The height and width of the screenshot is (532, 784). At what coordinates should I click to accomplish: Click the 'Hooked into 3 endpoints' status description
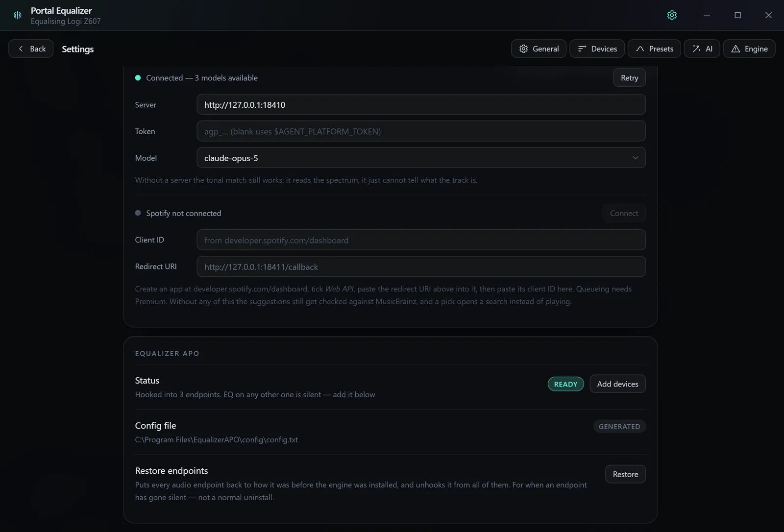click(256, 395)
